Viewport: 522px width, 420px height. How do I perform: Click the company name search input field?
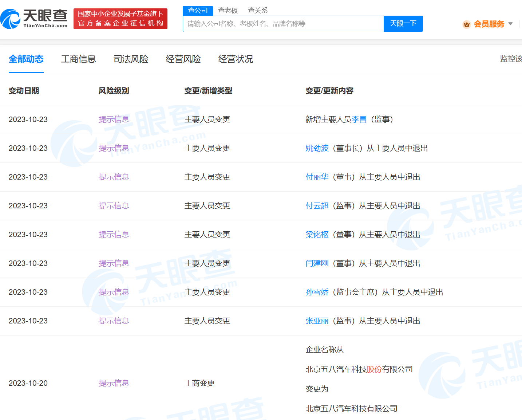tap(283, 24)
